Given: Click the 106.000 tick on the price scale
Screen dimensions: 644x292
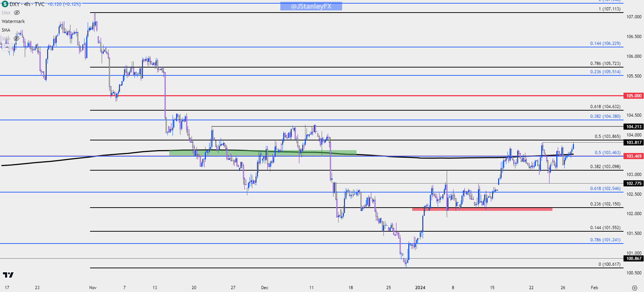Looking at the screenshot, I should (x=634, y=56).
